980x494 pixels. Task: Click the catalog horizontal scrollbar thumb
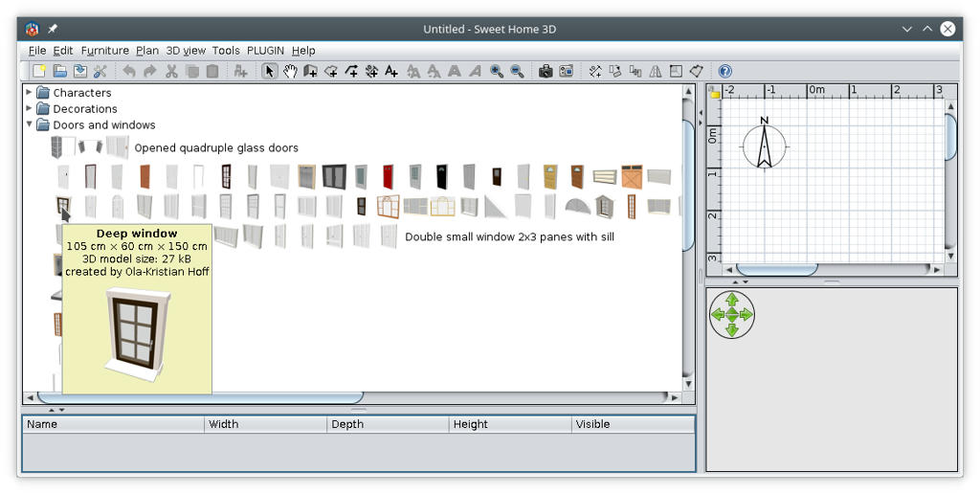coord(200,397)
